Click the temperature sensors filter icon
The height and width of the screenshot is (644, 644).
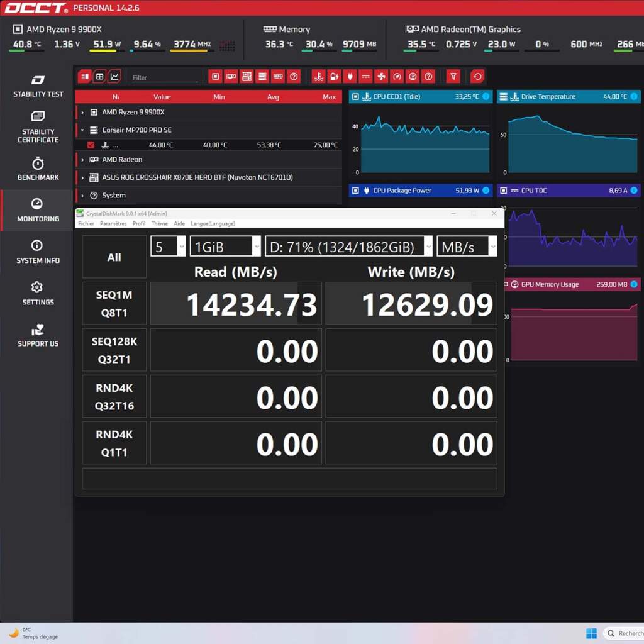point(318,76)
